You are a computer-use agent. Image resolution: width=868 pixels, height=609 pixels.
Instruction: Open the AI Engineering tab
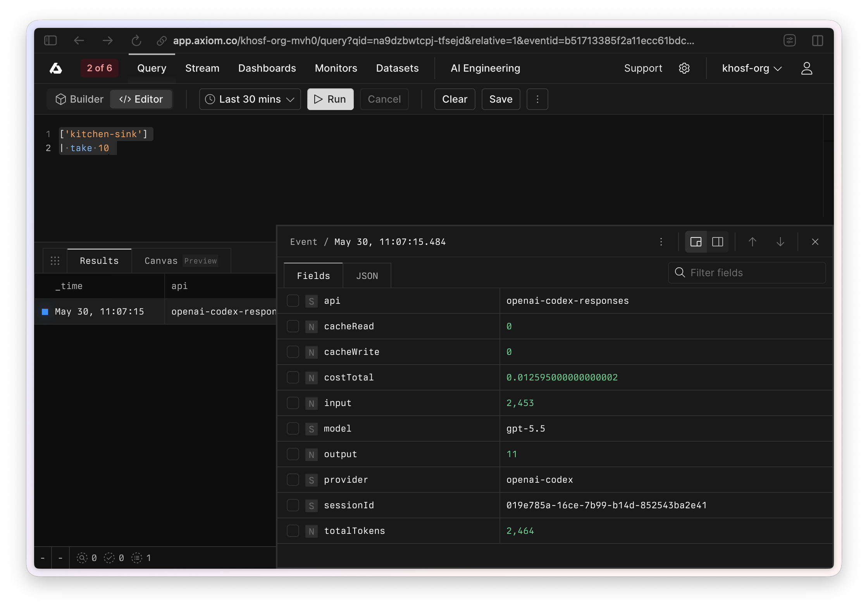pos(485,68)
